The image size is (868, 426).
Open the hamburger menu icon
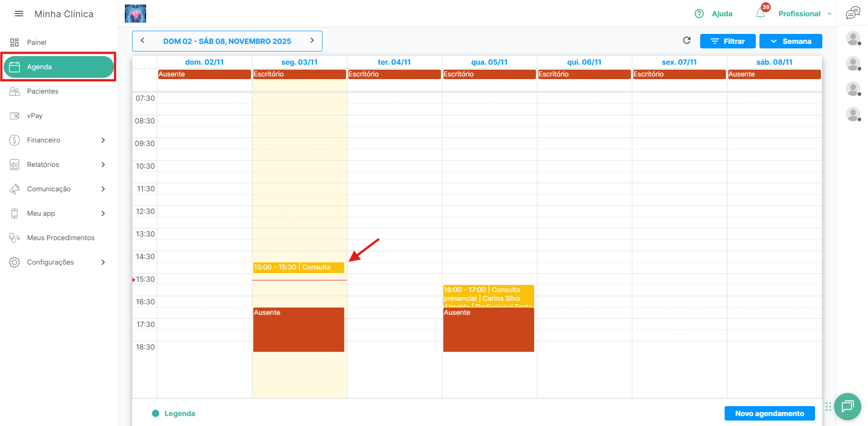tap(19, 14)
